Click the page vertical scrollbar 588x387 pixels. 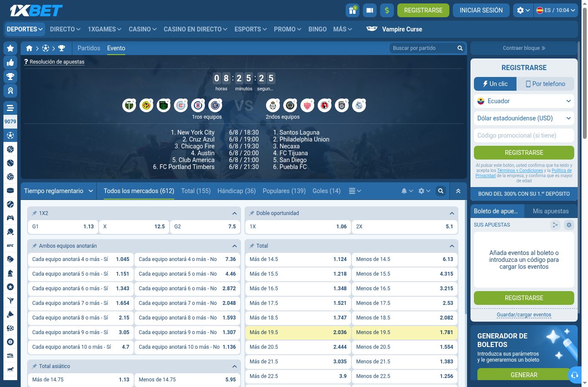click(x=585, y=73)
